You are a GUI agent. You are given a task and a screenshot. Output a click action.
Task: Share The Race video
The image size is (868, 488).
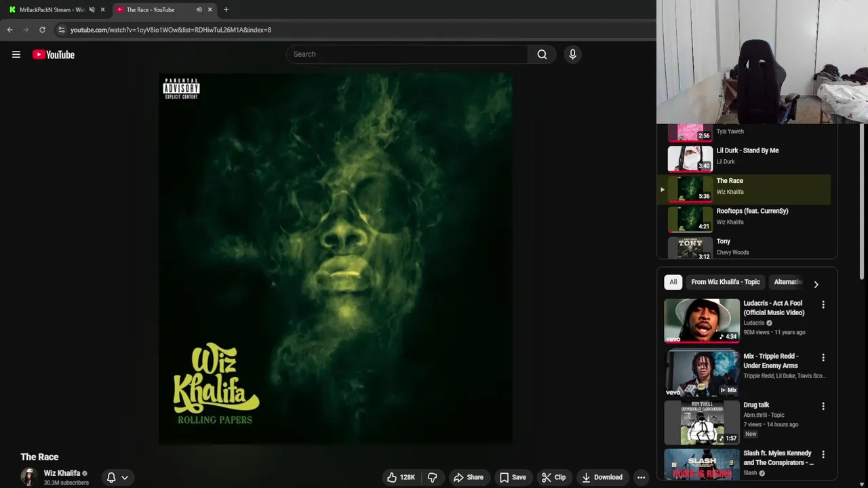tap(469, 477)
